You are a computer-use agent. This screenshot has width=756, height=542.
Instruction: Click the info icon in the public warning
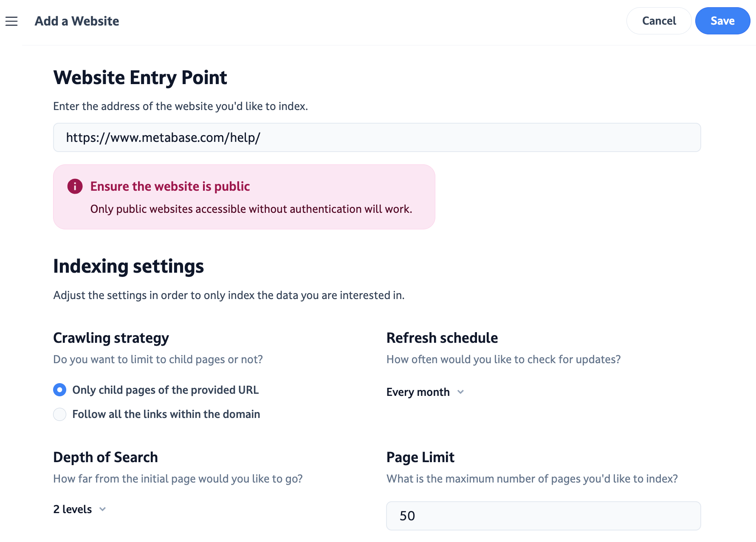[75, 186]
